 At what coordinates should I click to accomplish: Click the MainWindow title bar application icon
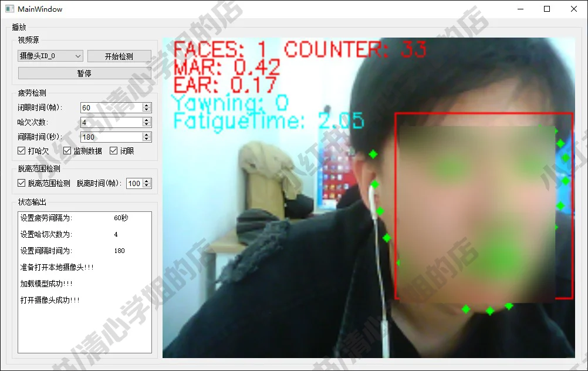click(10, 9)
